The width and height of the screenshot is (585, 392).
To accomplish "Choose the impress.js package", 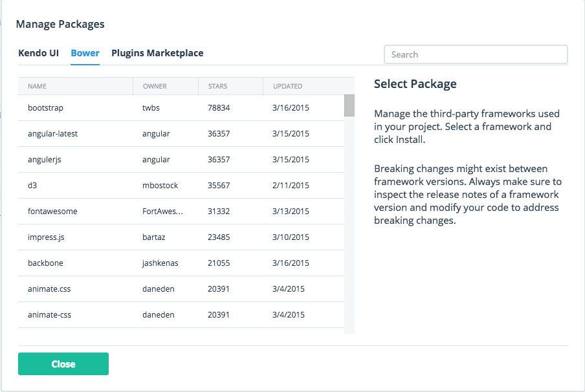I will coord(46,237).
